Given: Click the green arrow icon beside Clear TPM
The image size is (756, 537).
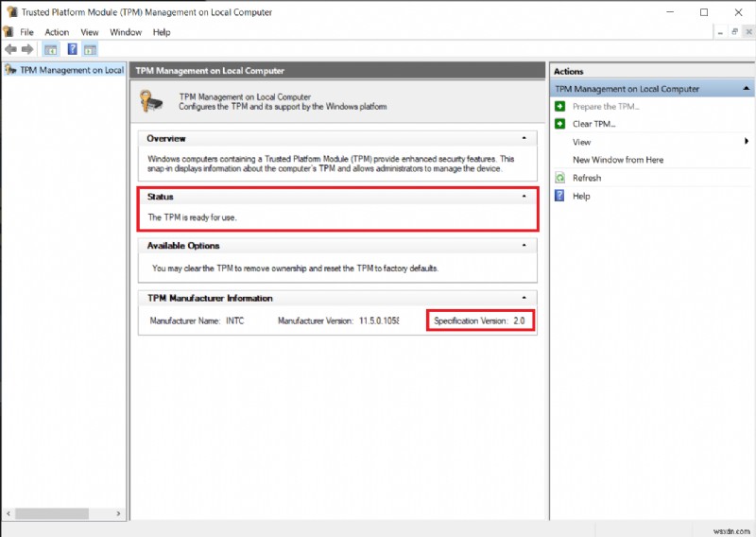Looking at the screenshot, I should 559,124.
